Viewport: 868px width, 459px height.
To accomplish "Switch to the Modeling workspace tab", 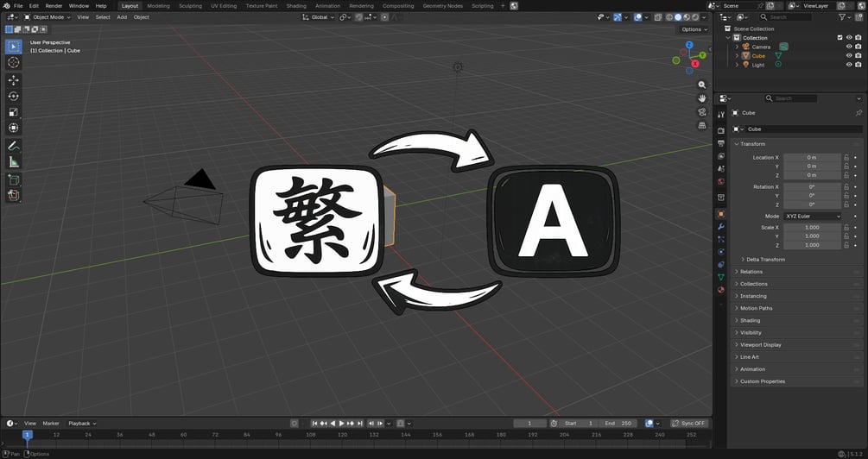I will click(x=158, y=5).
